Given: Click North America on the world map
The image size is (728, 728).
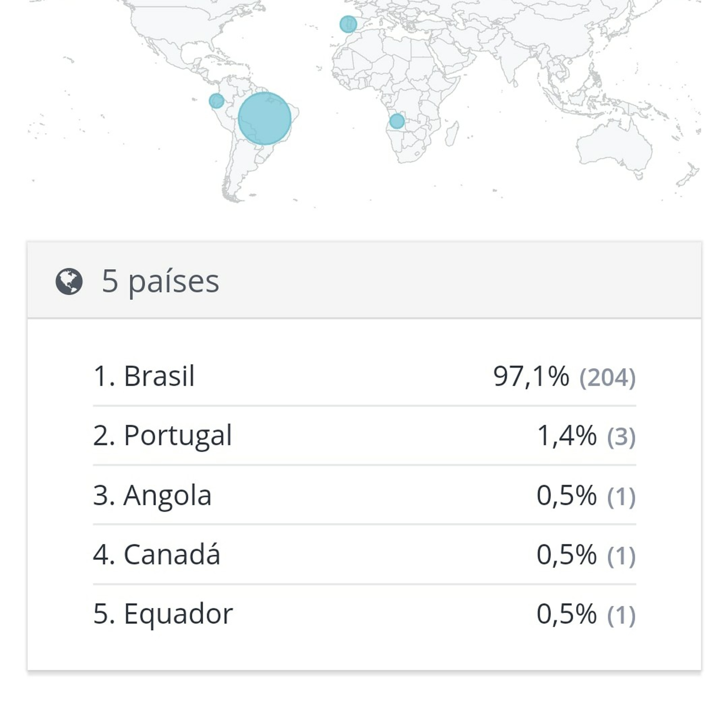Looking at the screenshot, I should tap(188, 34).
